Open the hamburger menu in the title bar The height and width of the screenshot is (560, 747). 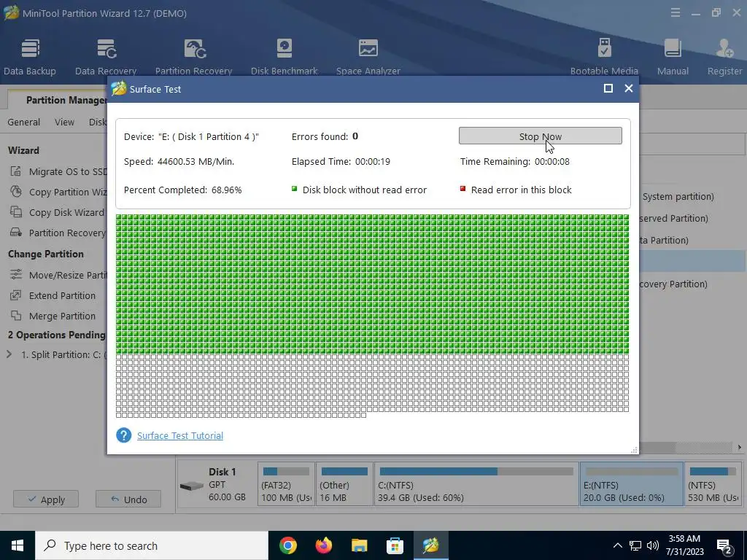click(x=675, y=13)
